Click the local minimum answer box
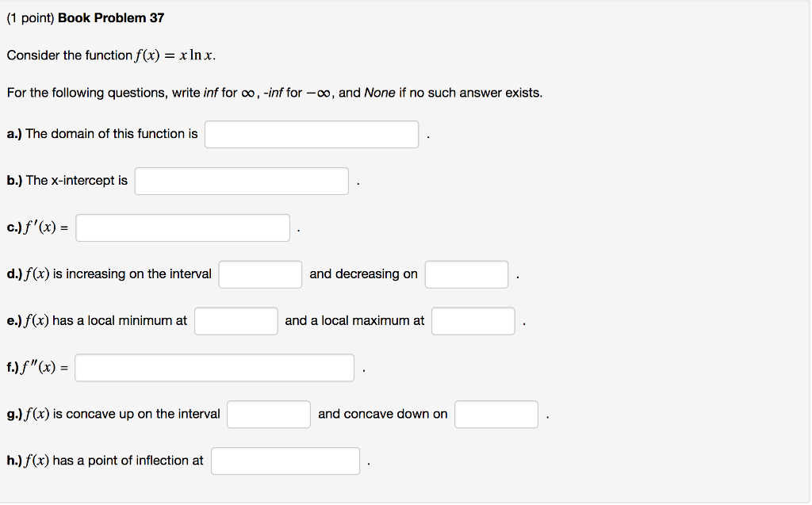The height and width of the screenshot is (505, 812). point(236,320)
